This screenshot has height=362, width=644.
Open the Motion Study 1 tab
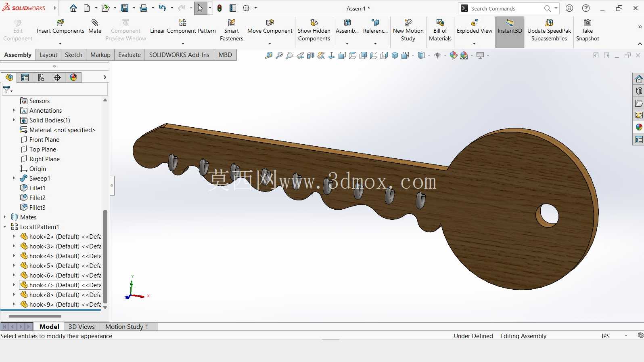(127, 326)
